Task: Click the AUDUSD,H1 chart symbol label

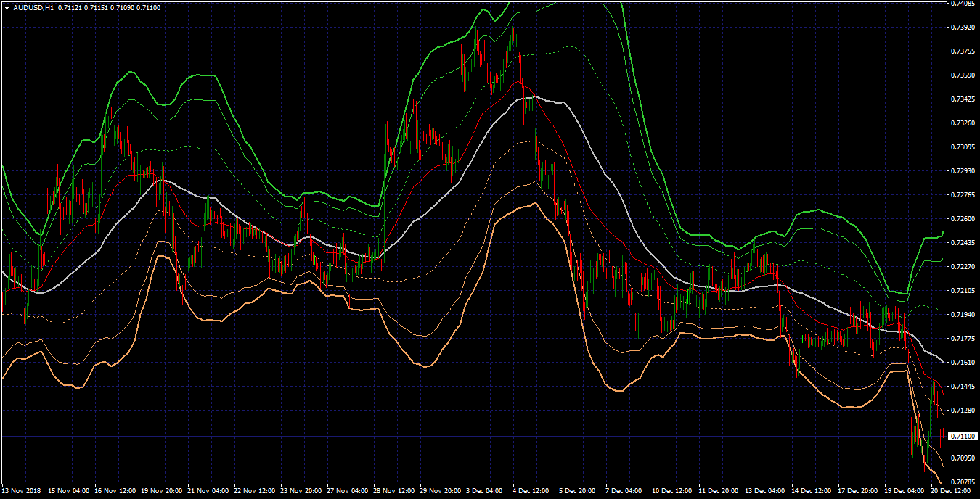Action: pos(33,7)
